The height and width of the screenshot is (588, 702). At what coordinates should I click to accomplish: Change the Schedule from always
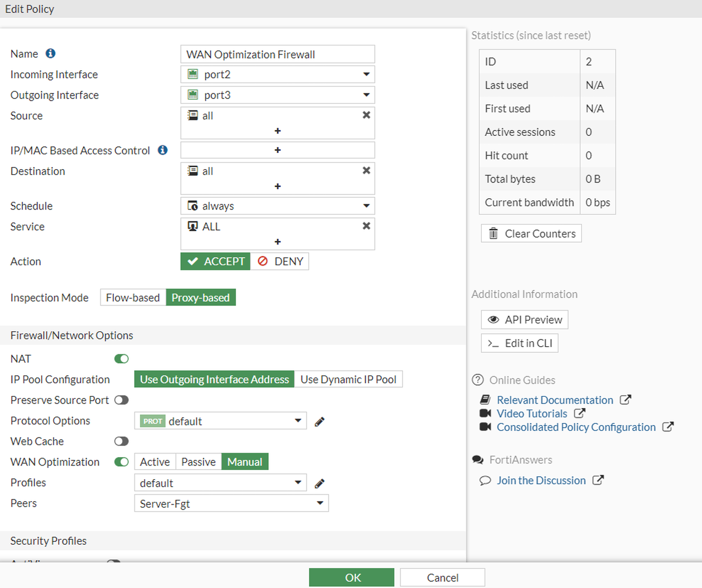coord(365,206)
